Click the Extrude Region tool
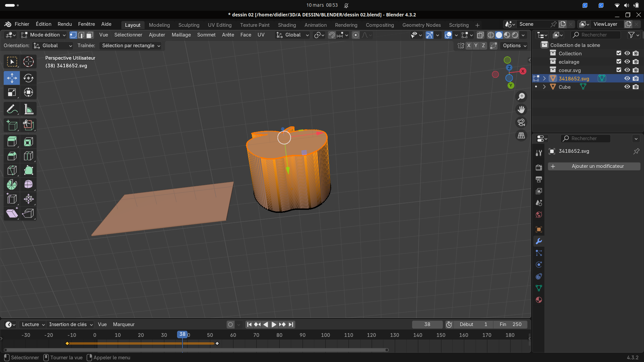The width and height of the screenshot is (644, 362). [x=12, y=142]
